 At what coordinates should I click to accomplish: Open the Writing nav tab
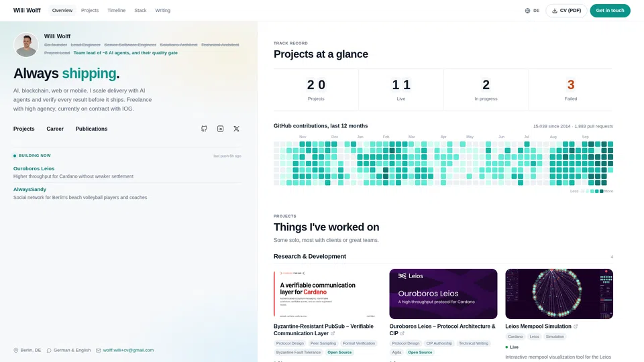coord(162,11)
